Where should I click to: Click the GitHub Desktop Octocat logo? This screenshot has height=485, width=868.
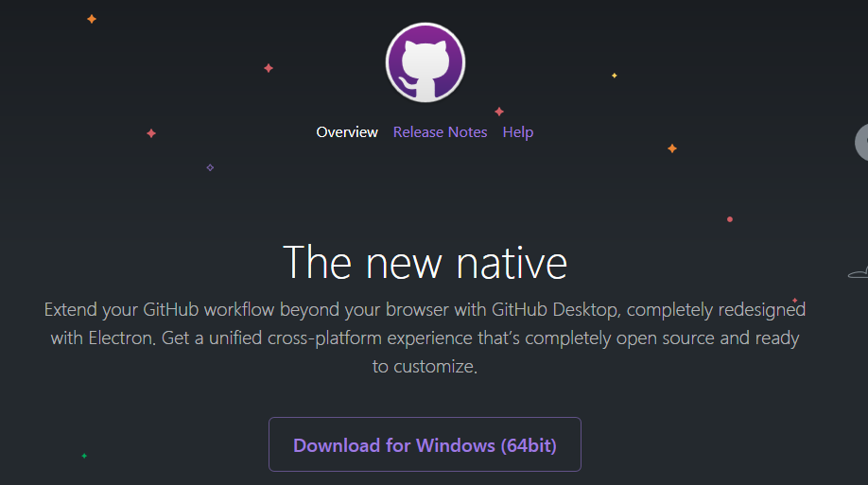425,62
